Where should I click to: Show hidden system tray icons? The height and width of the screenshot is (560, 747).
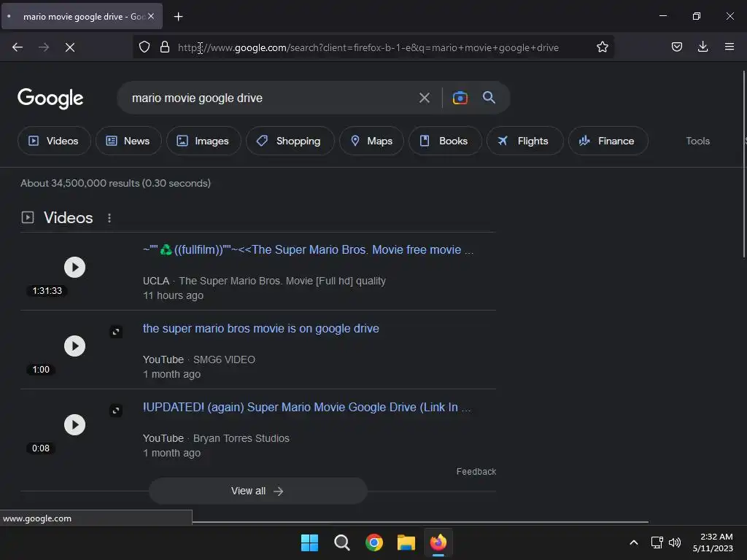point(634,542)
